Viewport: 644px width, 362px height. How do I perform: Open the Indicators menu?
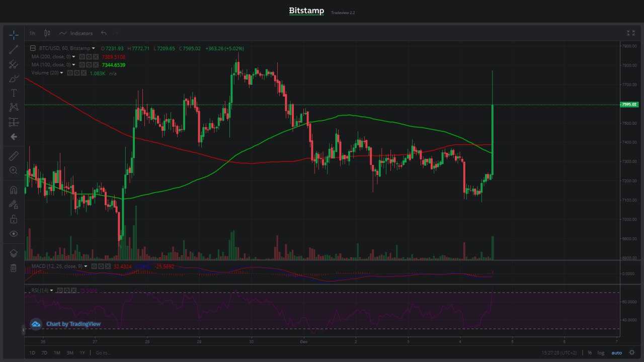click(x=76, y=33)
